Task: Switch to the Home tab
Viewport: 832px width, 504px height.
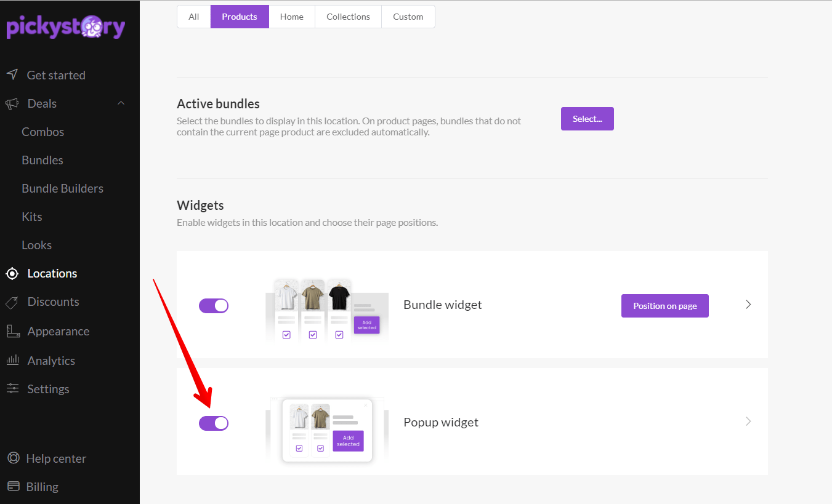Action: click(292, 17)
